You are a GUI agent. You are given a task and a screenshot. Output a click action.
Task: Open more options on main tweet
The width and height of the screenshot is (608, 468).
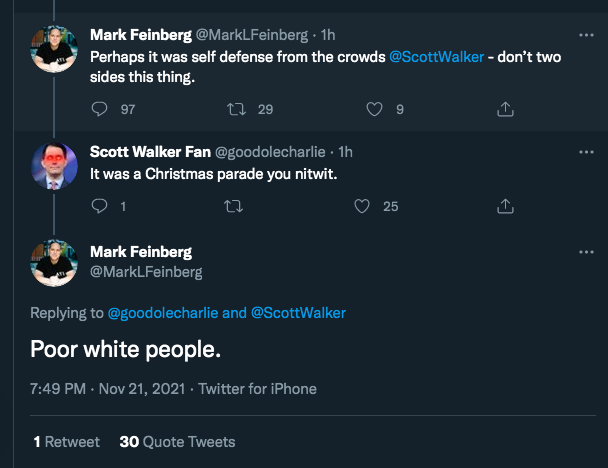tap(586, 251)
